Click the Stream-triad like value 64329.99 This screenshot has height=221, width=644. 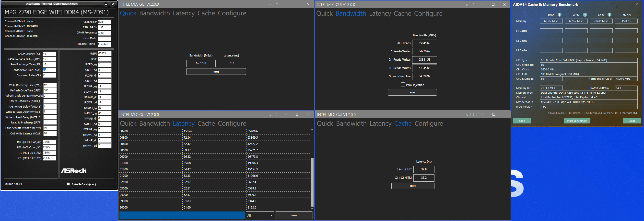tap(424, 76)
